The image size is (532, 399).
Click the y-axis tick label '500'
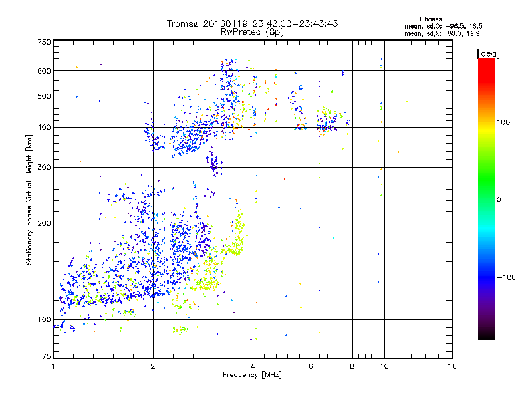pyautogui.click(x=45, y=96)
